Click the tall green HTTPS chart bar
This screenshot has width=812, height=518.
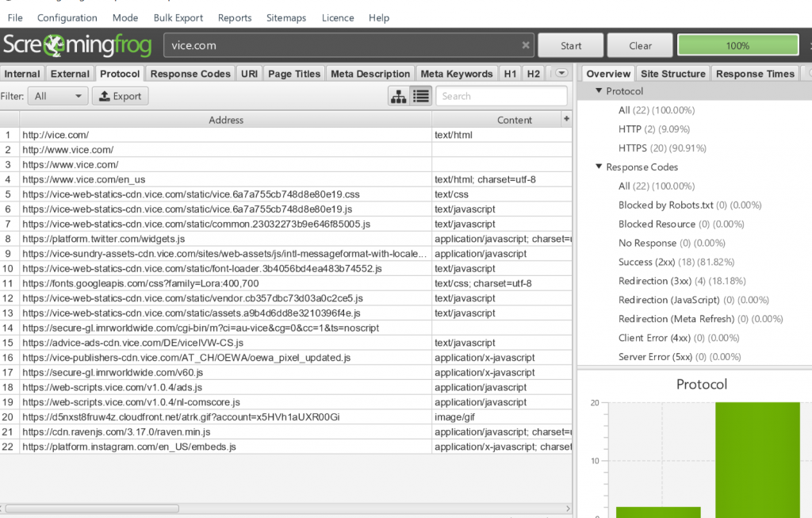757,460
